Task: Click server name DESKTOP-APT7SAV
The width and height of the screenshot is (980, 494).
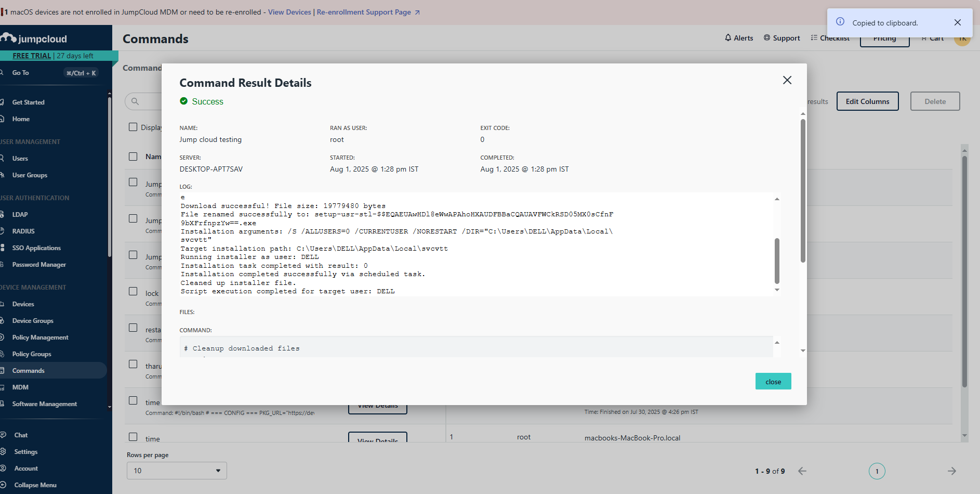Action: pyautogui.click(x=211, y=169)
